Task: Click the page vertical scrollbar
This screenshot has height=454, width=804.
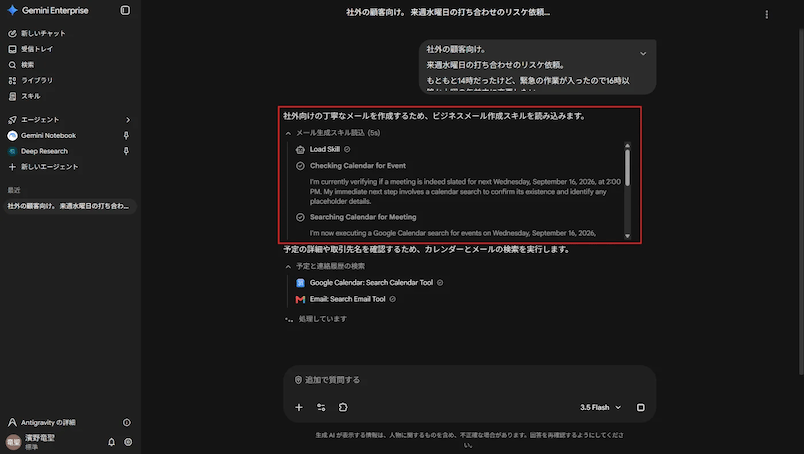Action: click(800, 203)
